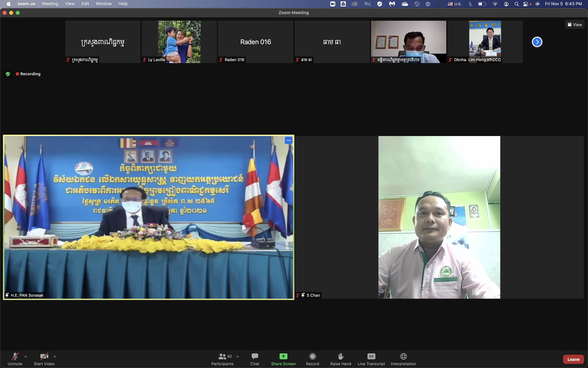Viewport: 588px width, 368px height.
Task: Click the Zoom camera icon in menu bar
Action: pyautogui.click(x=333, y=4)
